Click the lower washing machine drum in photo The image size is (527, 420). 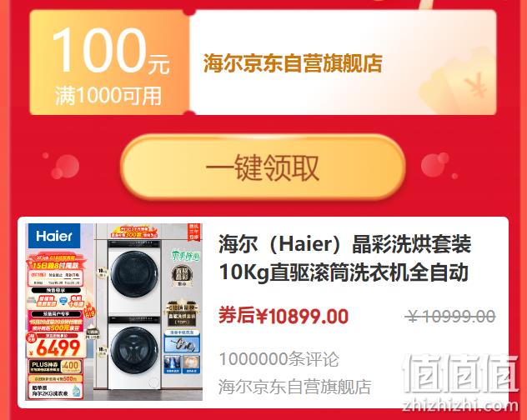coord(134,350)
